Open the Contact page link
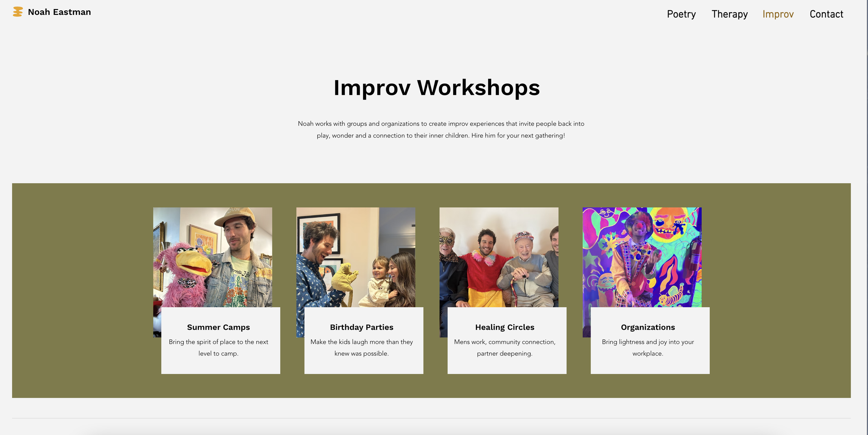Viewport: 868px width, 435px height. click(x=826, y=14)
